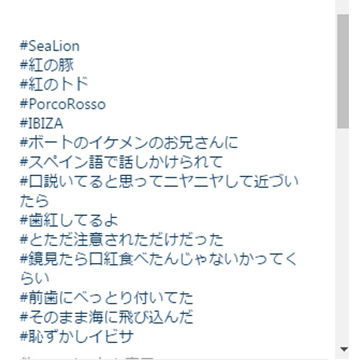Open the #とただ注意されただけだった hashtag
The height and width of the screenshot is (360, 360).
pos(122,239)
